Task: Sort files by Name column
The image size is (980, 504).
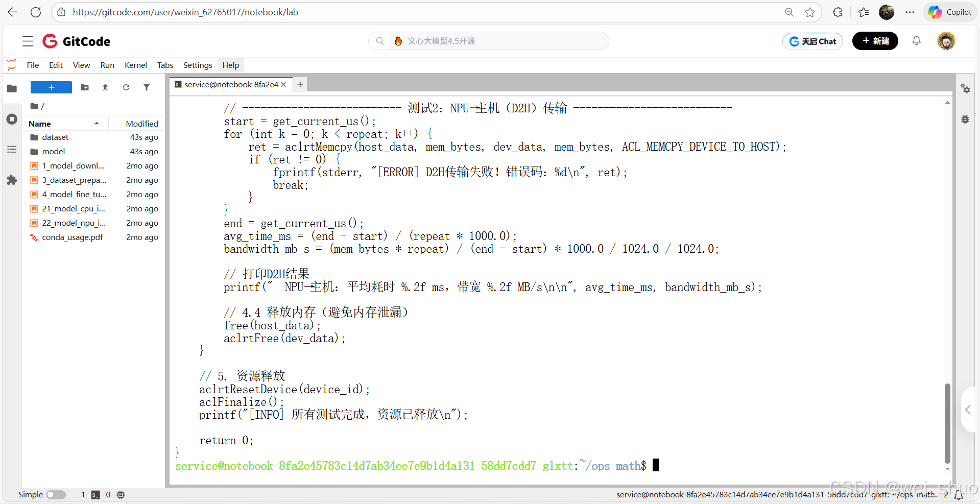Action: tap(65, 124)
